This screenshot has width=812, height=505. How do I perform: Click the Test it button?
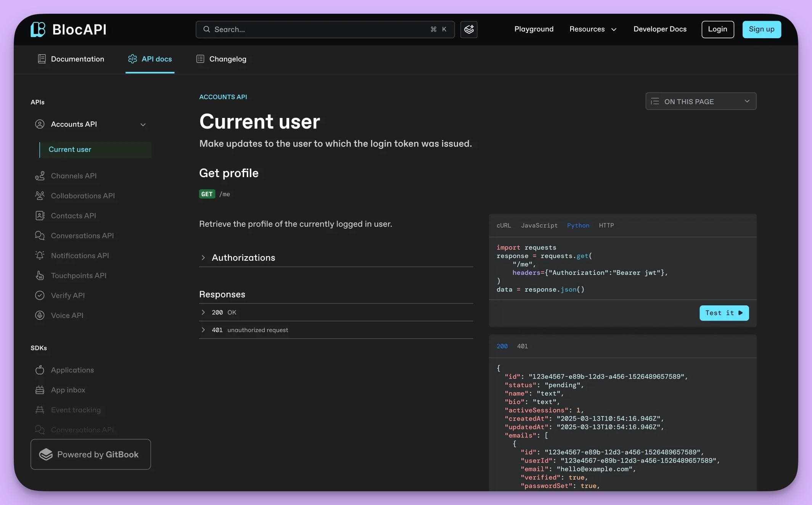724,313
